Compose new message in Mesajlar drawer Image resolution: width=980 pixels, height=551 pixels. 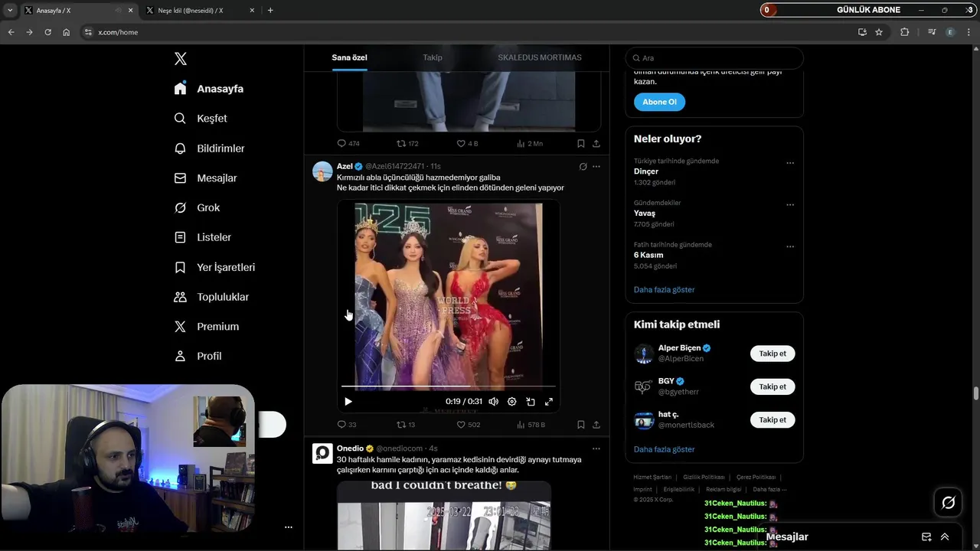(x=926, y=537)
